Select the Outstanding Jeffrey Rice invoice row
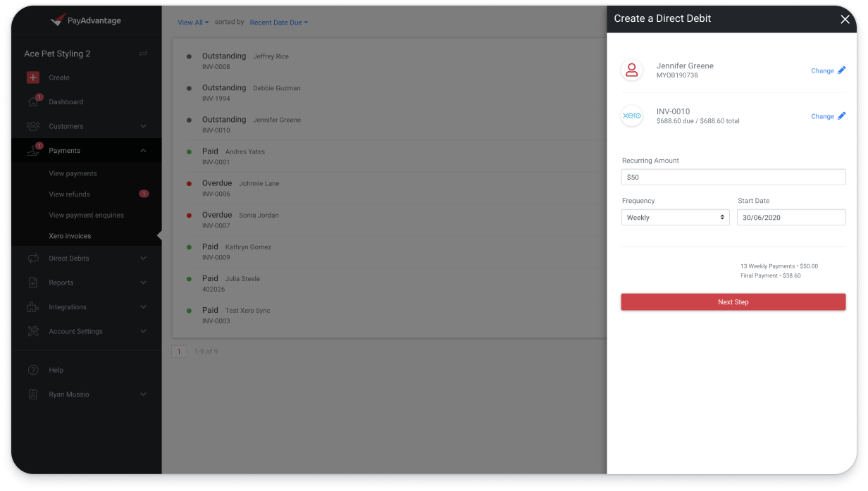Viewport: 868px width, 491px height. click(x=390, y=61)
